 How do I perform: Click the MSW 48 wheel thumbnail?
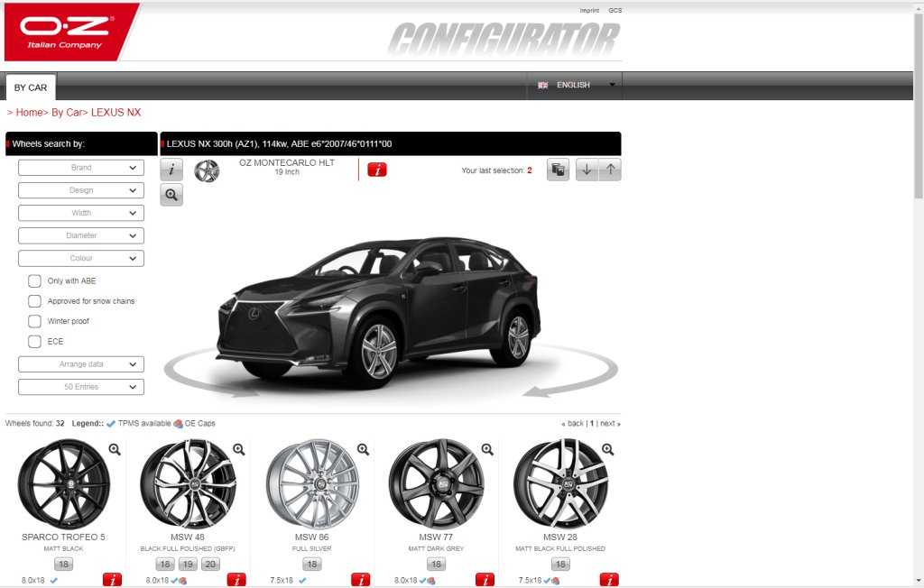tap(188, 483)
